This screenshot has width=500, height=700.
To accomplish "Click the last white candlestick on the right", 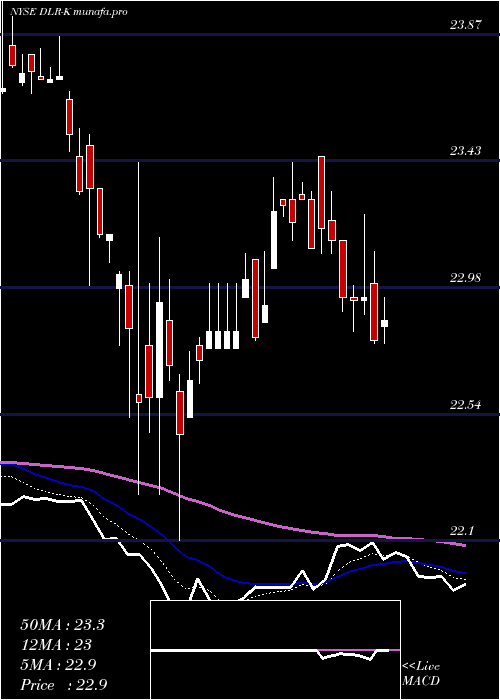I will (x=384, y=321).
